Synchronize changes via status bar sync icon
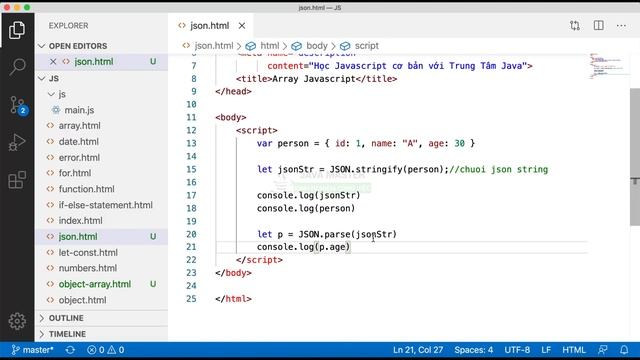640x360 pixels. point(70,350)
